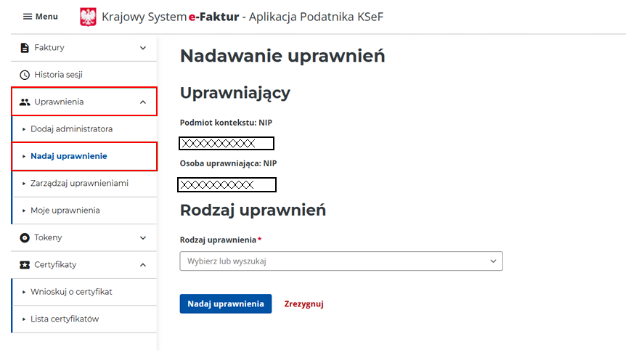Go to Moje uprawnienia
The width and height of the screenshot is (644, 355).
coord(65,211)
